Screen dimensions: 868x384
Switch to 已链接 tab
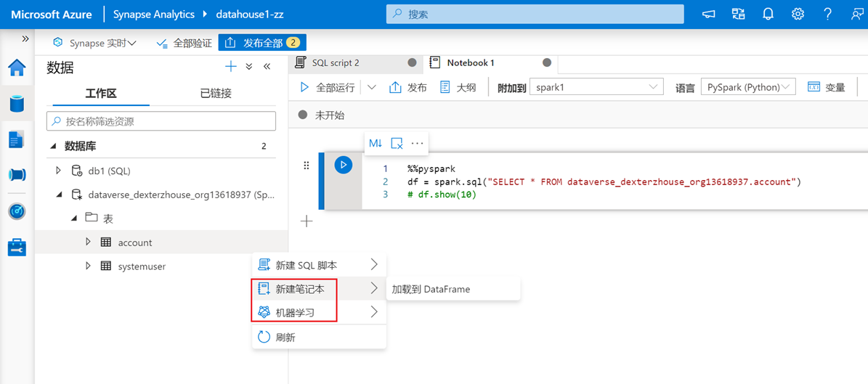[216, 93]
